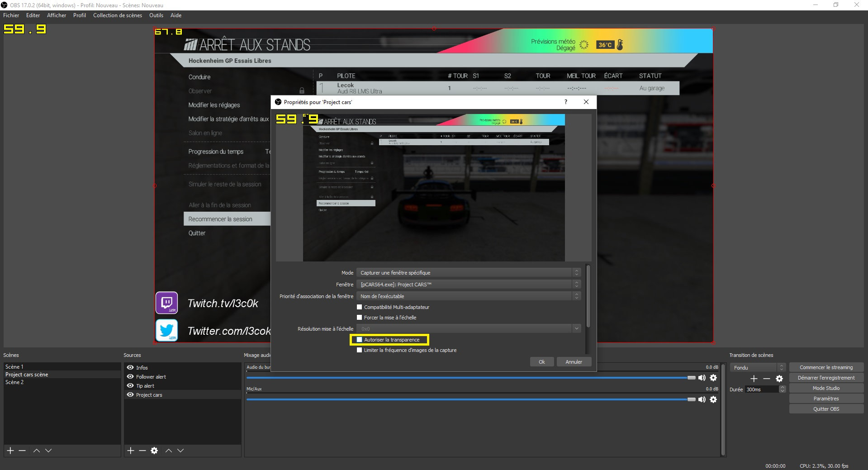Click the audio mixer vertical scrollbar
868x470 pixels.
[x=723, y=409]
